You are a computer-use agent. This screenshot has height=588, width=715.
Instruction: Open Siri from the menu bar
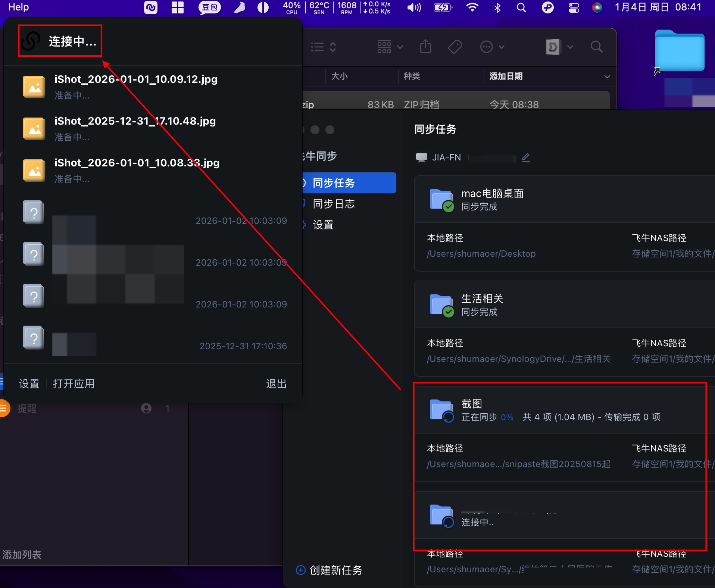pos(597,7)
